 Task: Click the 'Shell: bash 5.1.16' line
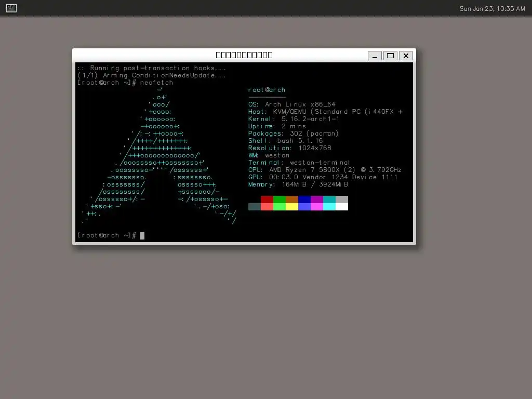coord(286,141)
